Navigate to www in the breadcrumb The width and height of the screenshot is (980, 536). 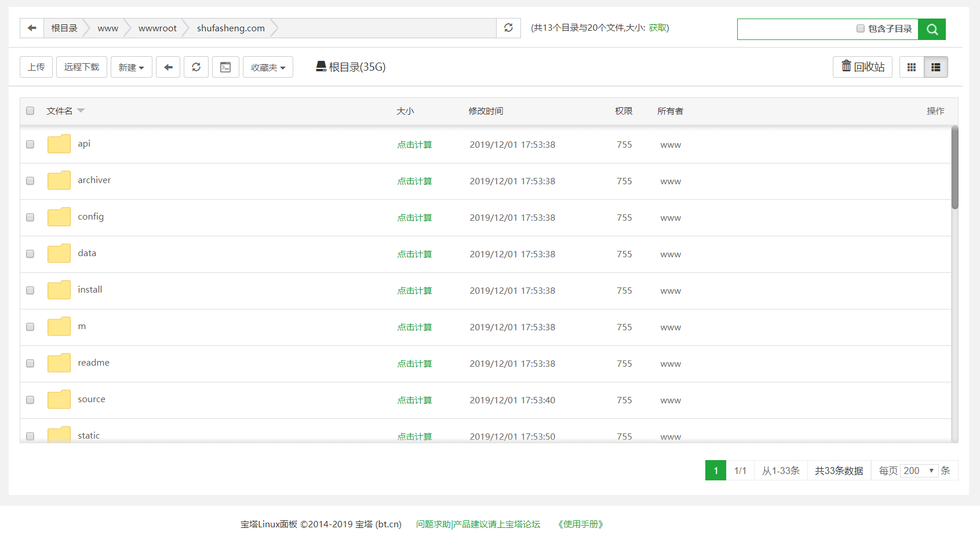[108, 28]
